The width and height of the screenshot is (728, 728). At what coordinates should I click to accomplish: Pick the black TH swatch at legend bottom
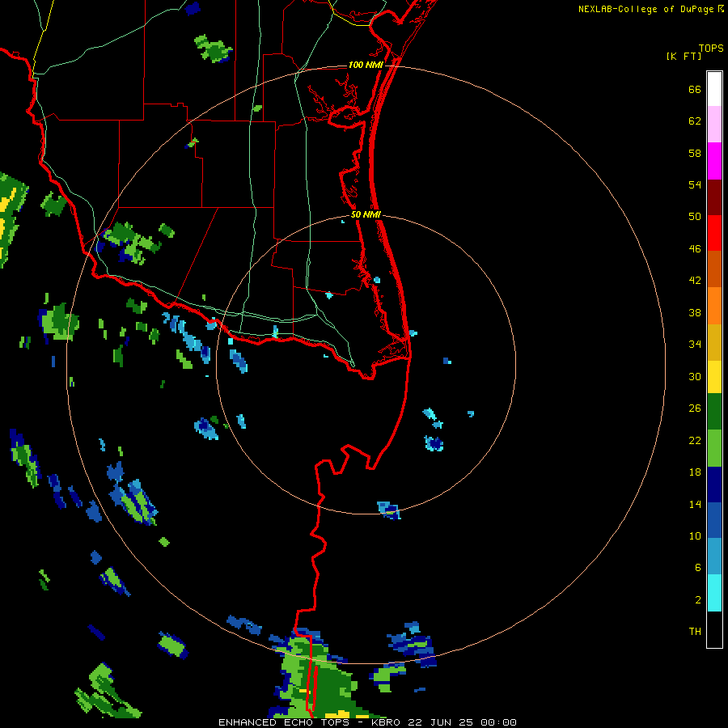714,629
